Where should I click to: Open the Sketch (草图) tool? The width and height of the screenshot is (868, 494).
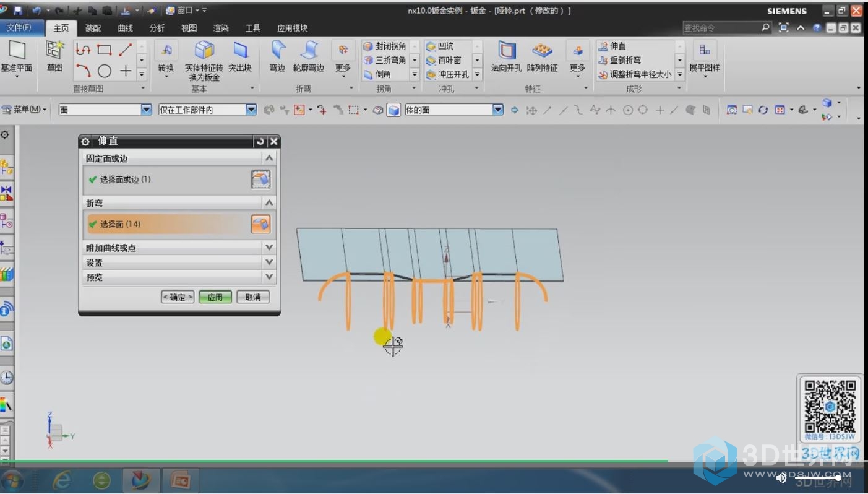click(55, 57)
